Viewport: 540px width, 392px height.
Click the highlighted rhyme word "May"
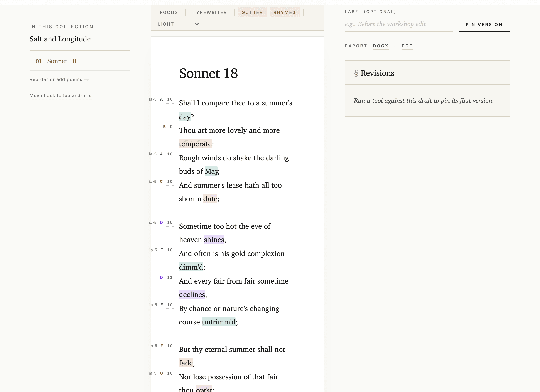coord(211,171)
